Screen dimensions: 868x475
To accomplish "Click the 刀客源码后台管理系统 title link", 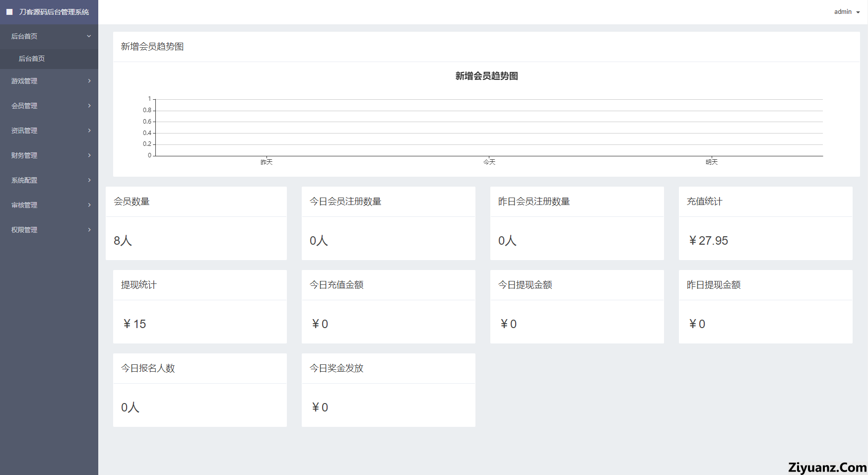I will coord(54,12).
